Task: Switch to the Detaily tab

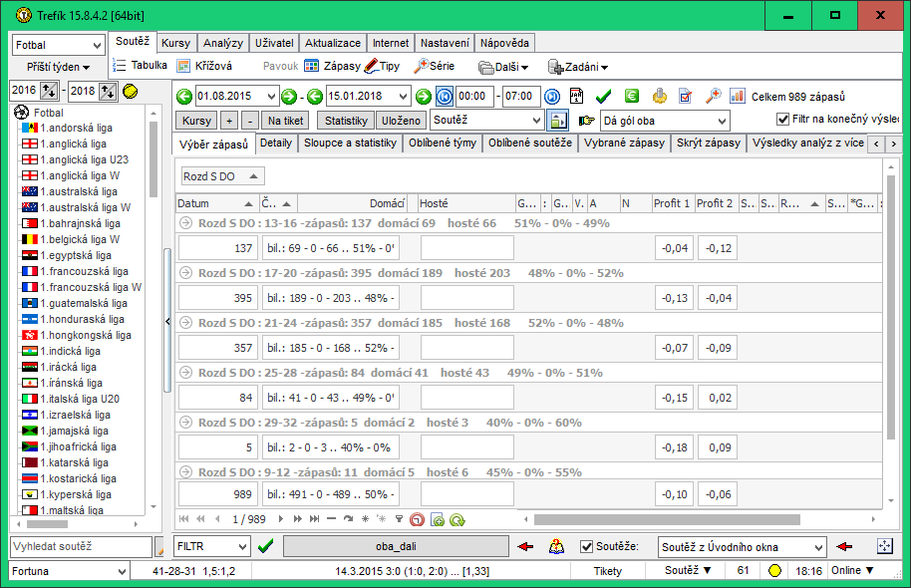Action: point(276,143)
